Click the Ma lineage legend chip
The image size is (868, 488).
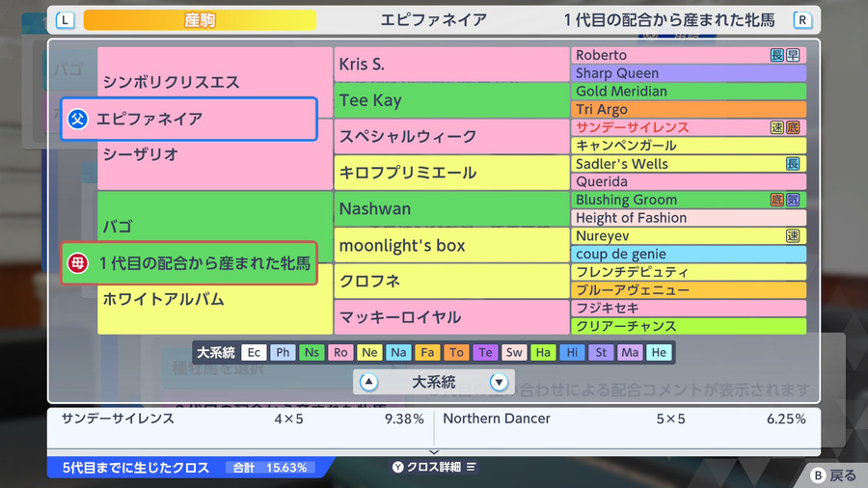[x=630, y=352]
